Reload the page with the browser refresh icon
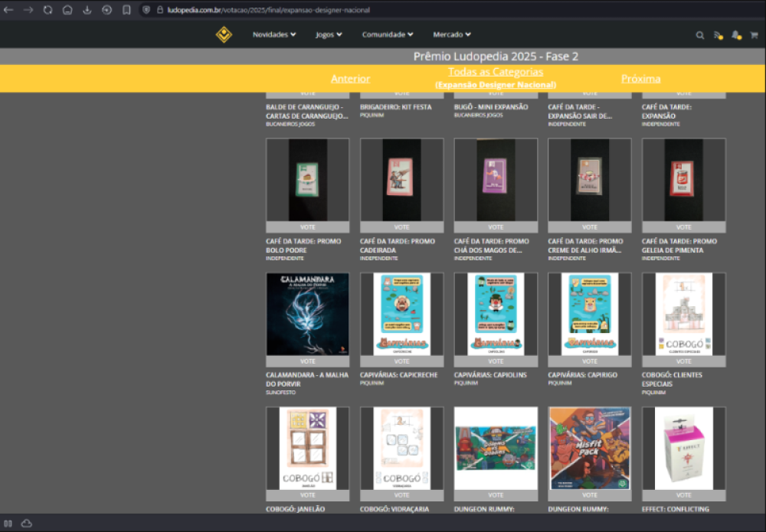This screenshot has width=766, height=532. (x=47, y=10)
